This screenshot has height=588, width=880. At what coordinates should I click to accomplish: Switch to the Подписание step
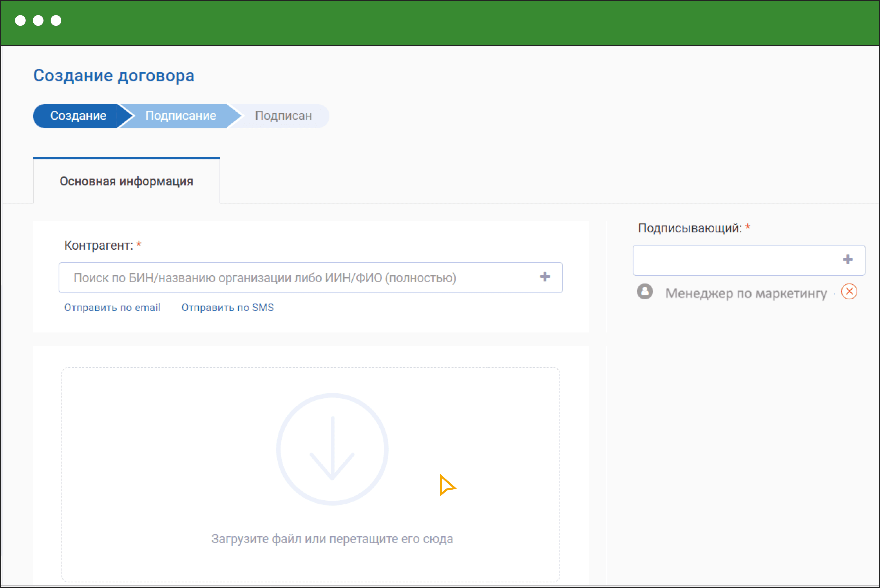click(180, 116)
